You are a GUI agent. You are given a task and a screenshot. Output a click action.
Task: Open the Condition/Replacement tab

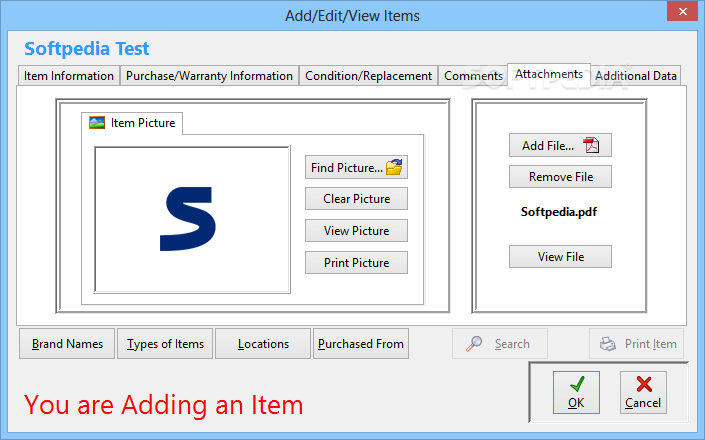[x=368, y=76]
